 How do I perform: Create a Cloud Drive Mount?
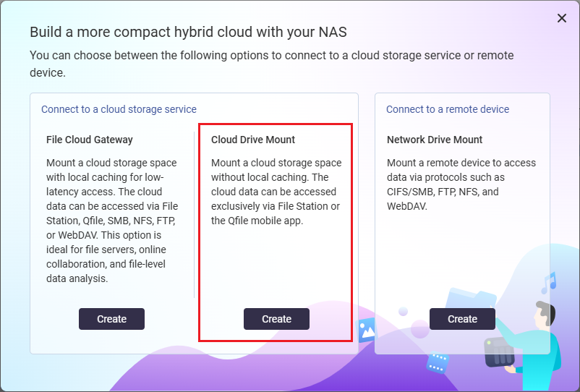coord(276,319)
